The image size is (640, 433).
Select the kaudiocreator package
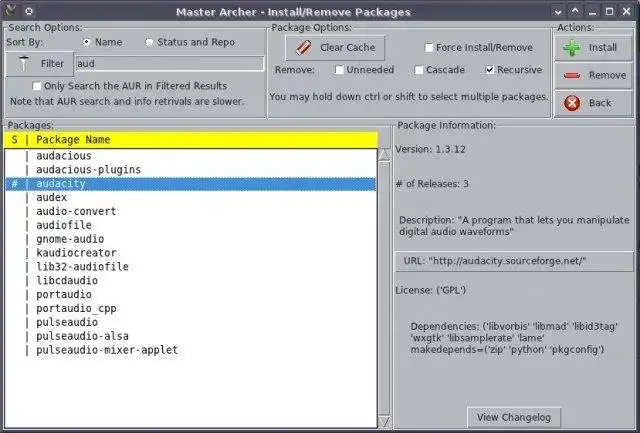coord(191,253)
